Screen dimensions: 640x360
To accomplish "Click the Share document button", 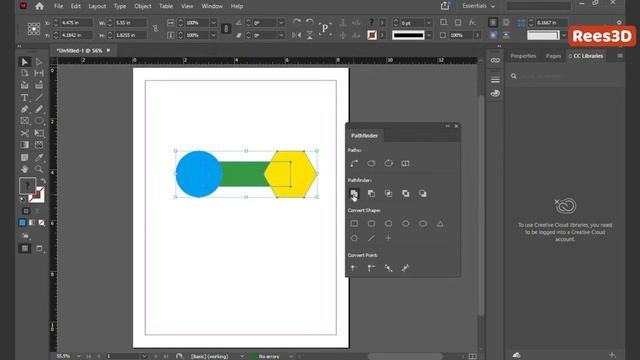I will click(x=445, y=6).
